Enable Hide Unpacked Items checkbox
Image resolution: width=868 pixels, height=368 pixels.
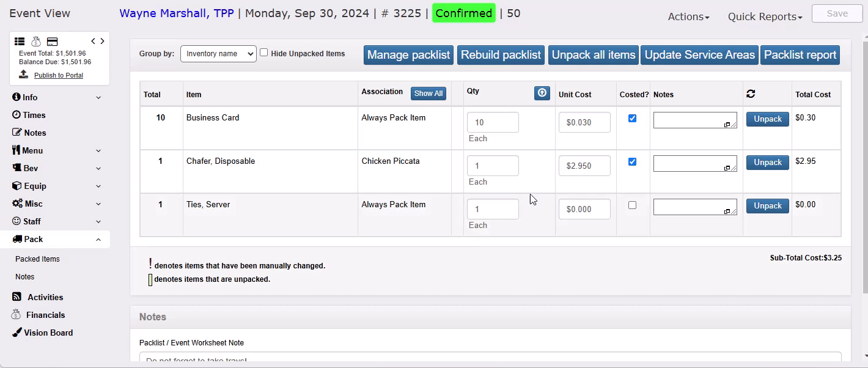(264, 53)
